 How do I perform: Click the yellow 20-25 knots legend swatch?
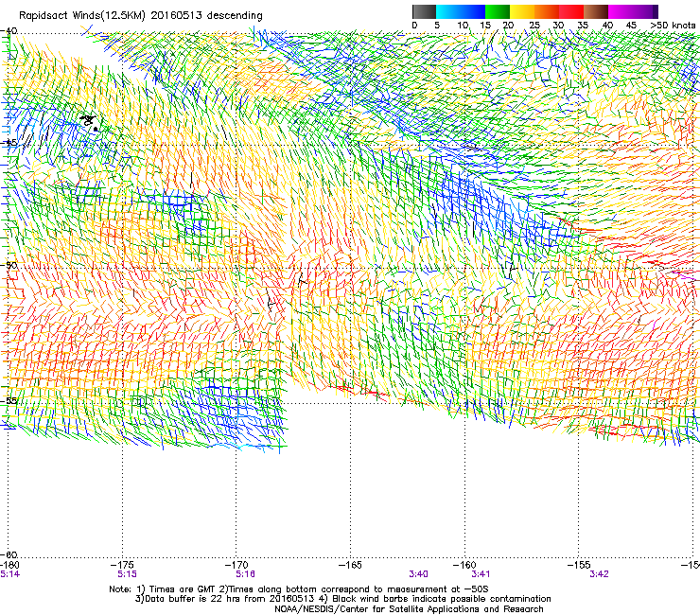tap(522, 11)
